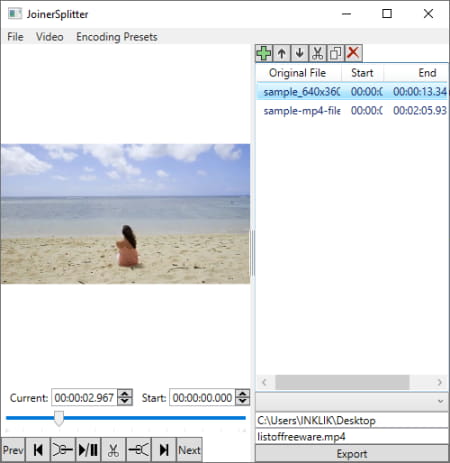The image size is (450, 463).
Task: Select the sample_640x360 row in list
Action: click(352, 91)
